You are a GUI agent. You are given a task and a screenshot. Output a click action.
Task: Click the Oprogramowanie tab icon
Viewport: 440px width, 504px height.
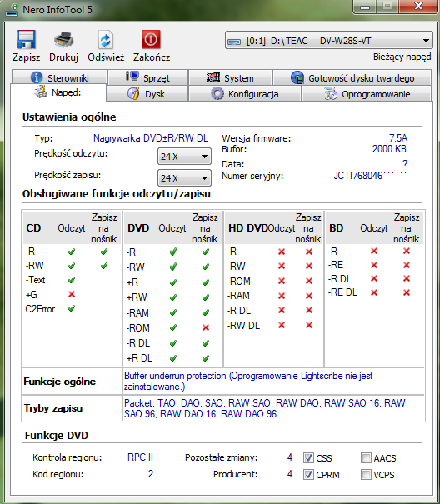click(331, 94)
